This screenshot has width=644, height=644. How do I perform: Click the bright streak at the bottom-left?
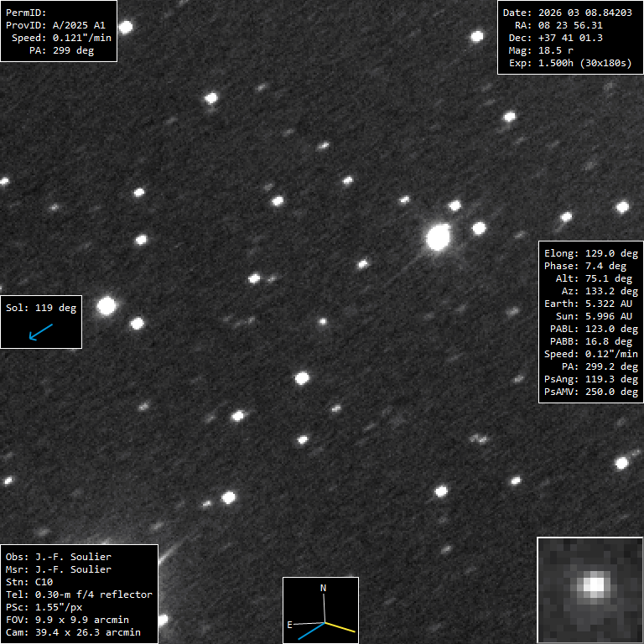click(x=170, y=552)
